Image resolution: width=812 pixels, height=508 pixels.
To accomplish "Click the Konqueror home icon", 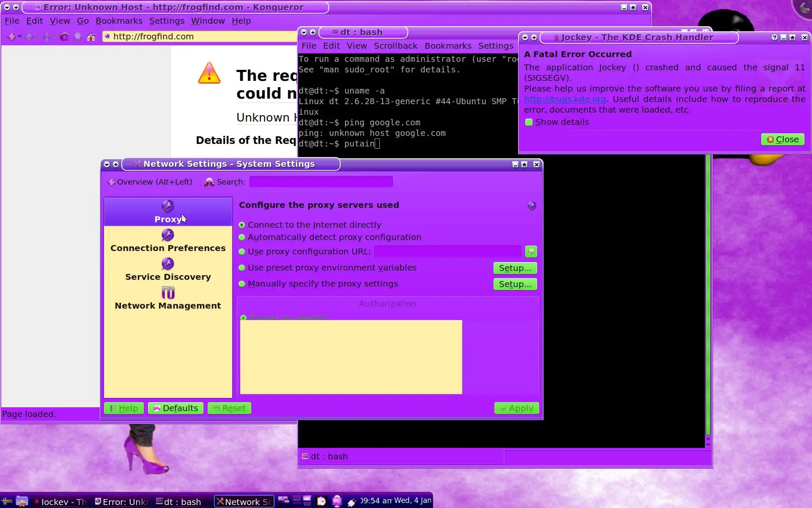I will tap(91, 37).
